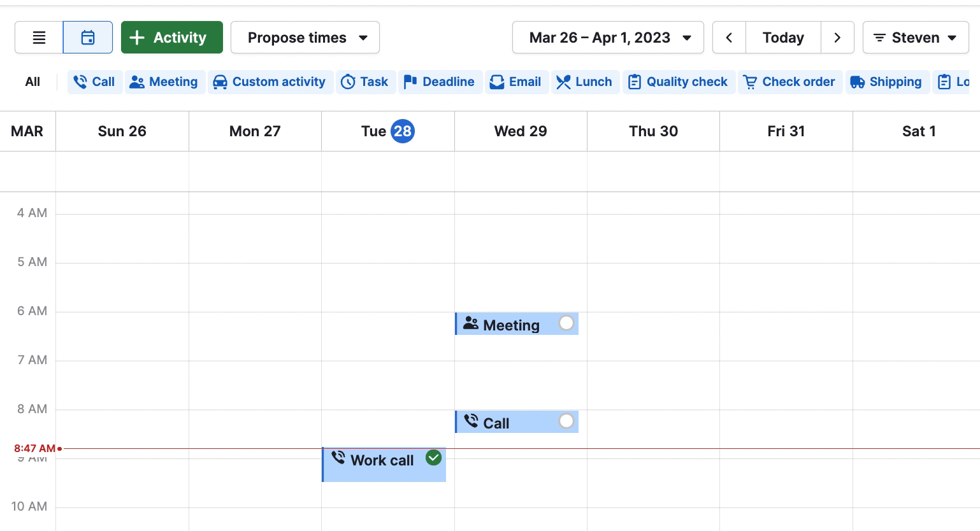Switch to the list view icon

tap(39, 37)
